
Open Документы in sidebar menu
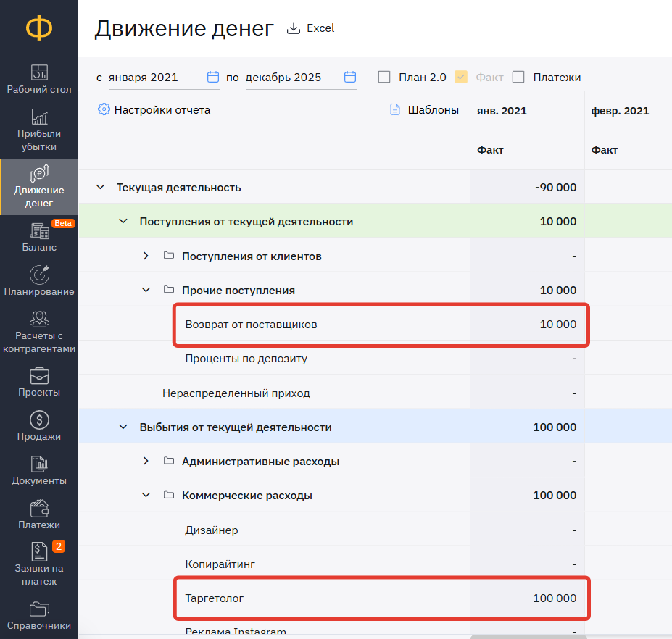[x=39, y=470]
